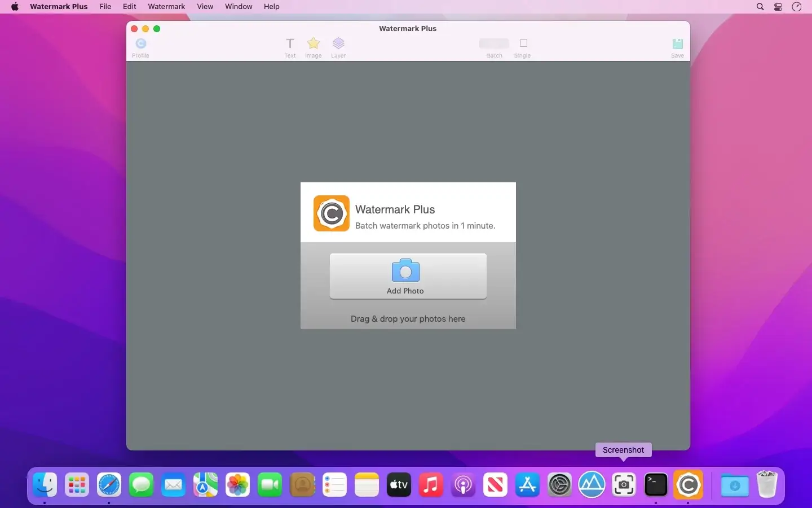Click the clock icon in the menu bar

point(797,7)
